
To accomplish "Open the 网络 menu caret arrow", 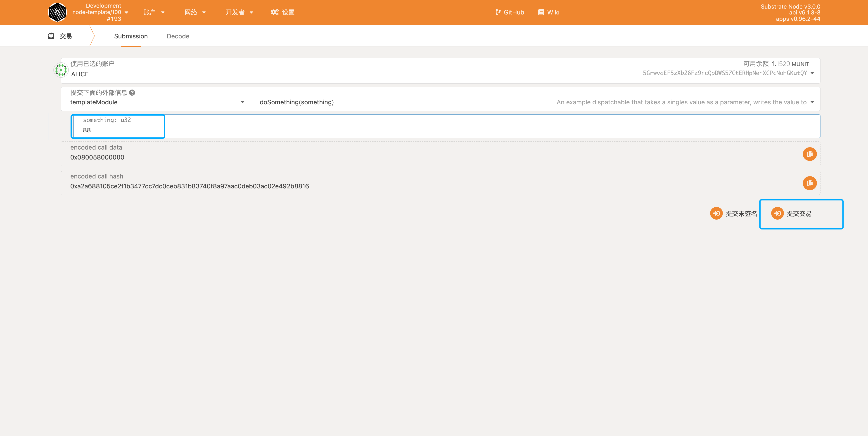I will (204, 12).
